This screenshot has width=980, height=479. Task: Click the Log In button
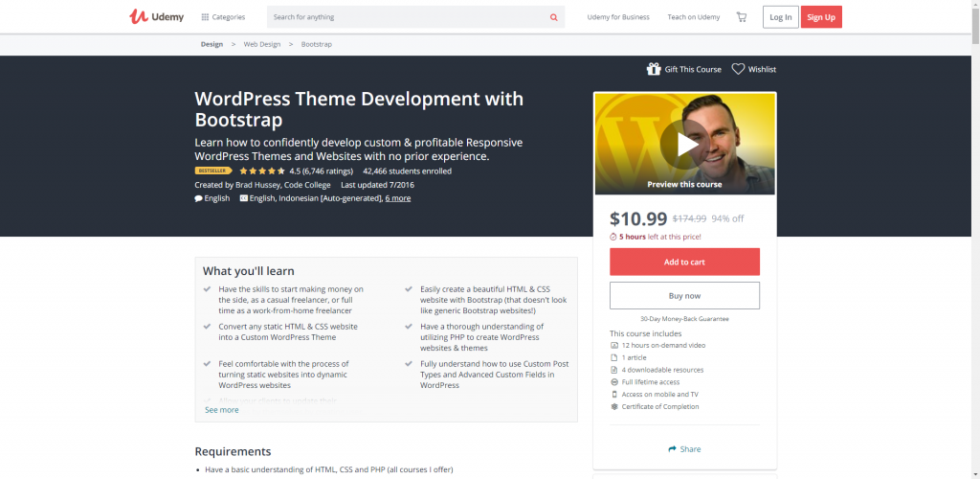(781, 17)
